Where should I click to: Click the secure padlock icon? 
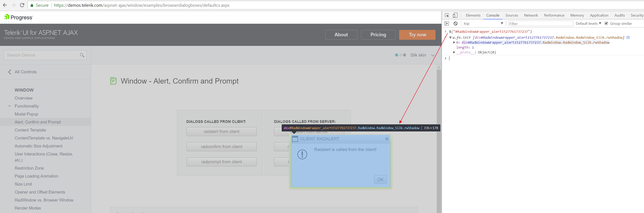[32, 5]
